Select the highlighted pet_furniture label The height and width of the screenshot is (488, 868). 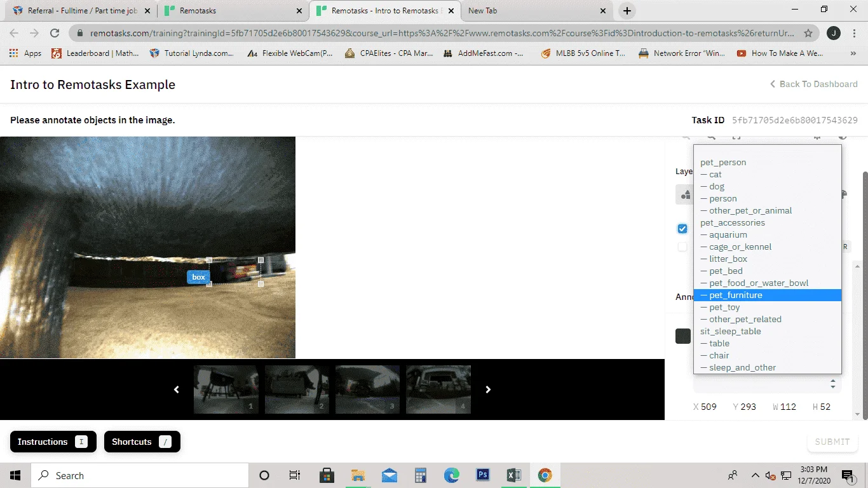[768, 295]
